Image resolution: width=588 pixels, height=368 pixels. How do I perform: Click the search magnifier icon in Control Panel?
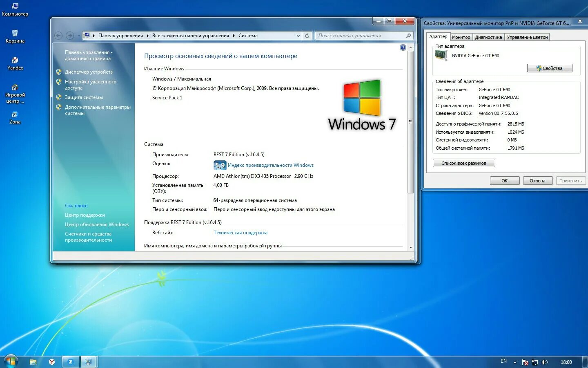tap(408, 36)
